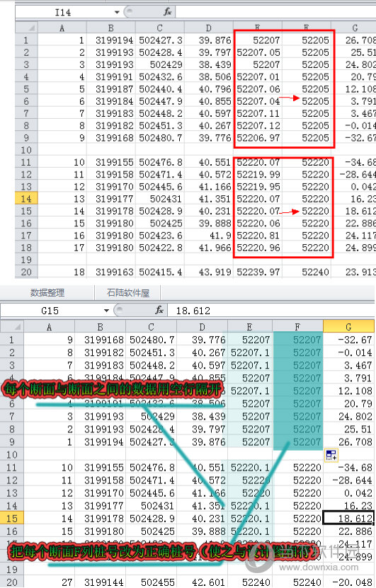Click cell containing 52207.01

(258, 77)
